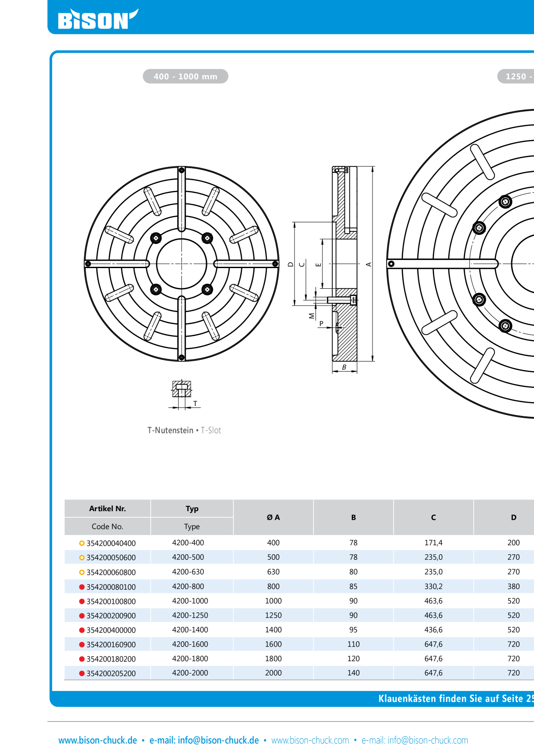The height and width of the screenshot is (756, 534).
Task: Click the BISON logo in the header
Action: click(98, 19)
